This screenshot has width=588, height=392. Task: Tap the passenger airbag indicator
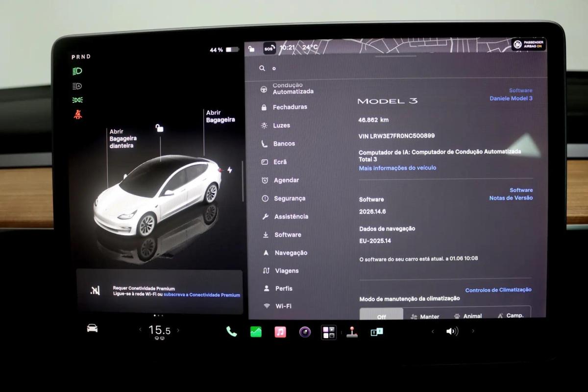click(529, 45)
